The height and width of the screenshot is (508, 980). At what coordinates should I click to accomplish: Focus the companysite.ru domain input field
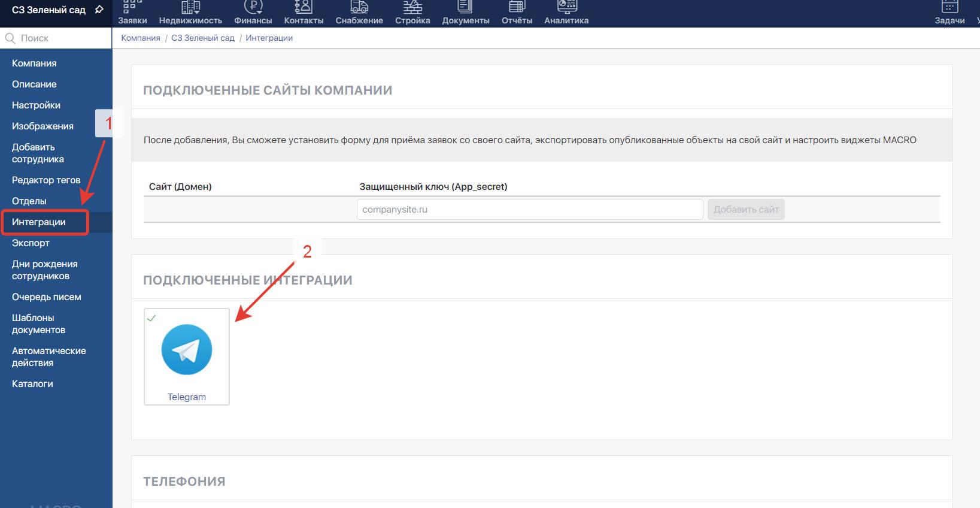[x=529, y=210]
